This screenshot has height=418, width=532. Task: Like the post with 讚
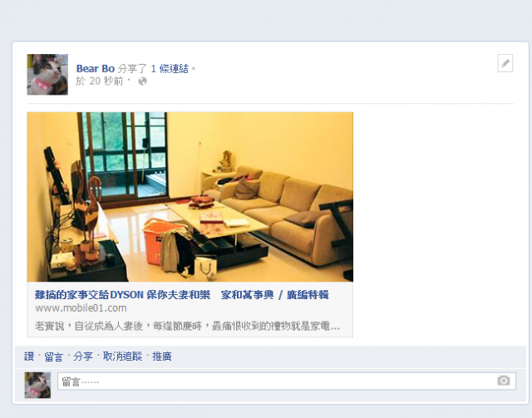click(x=29, y=357)
